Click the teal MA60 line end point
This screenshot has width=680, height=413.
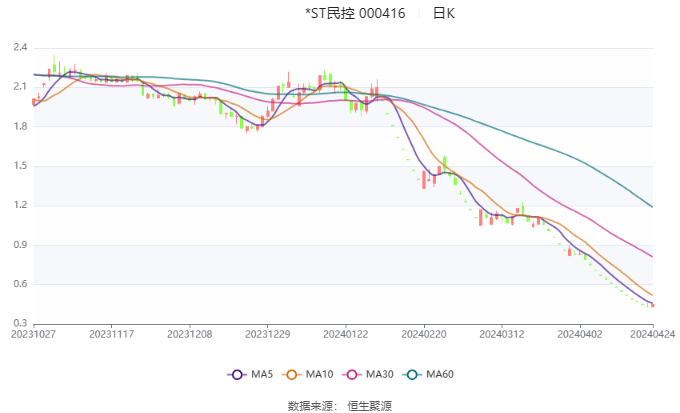pos(652,207)
